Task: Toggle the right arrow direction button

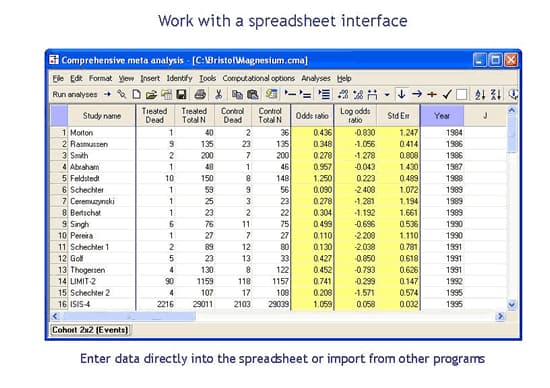Action: pos(417,94)
